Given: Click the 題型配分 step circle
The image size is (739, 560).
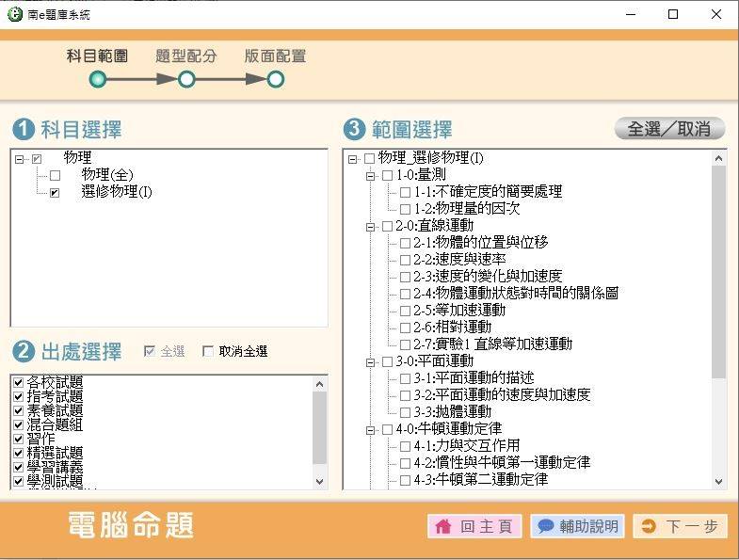Looking at the screenshot, I should click(x=186, y=79).
